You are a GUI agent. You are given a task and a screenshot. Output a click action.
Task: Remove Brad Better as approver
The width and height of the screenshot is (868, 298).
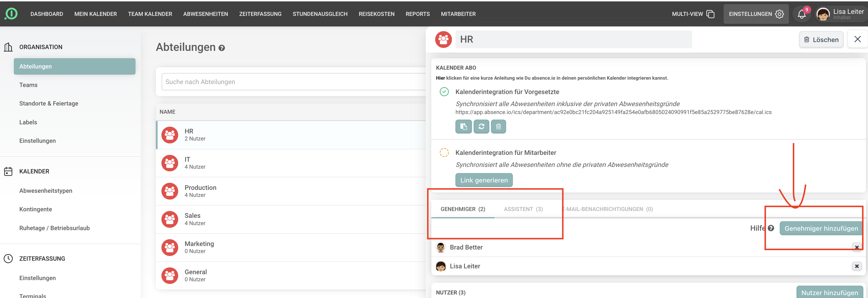coord(857,247)
